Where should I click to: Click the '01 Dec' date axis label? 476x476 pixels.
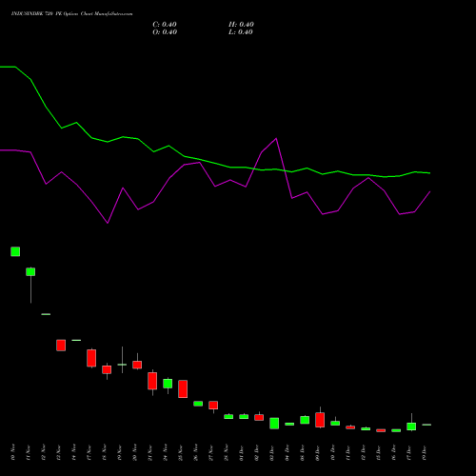[242, 452]
